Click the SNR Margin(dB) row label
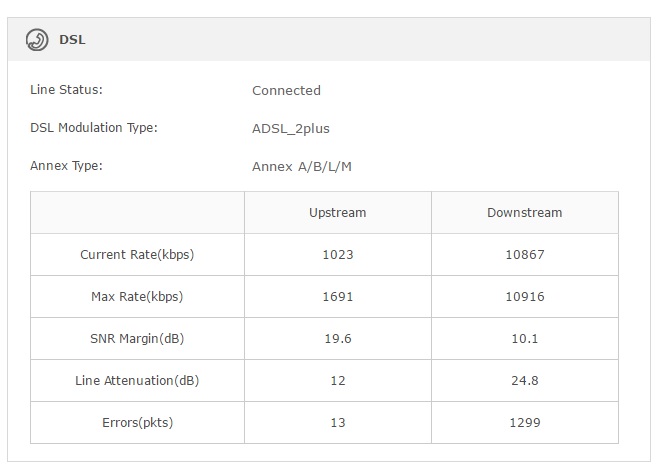The height and width of the screenshot is (472, 664). click(x=137, y=339)
